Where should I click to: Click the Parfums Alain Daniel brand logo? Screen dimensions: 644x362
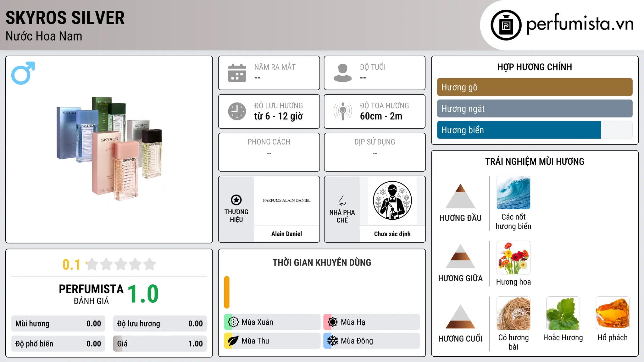[287, 200]
